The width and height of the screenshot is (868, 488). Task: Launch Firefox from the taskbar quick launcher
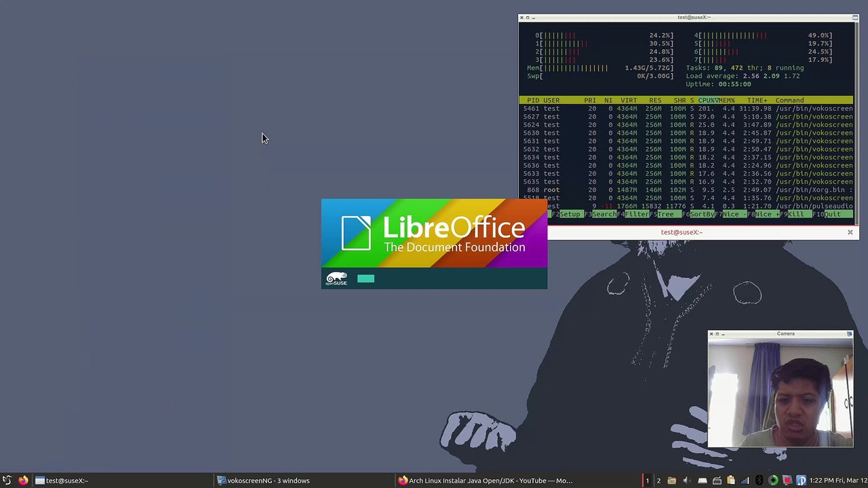23,481
